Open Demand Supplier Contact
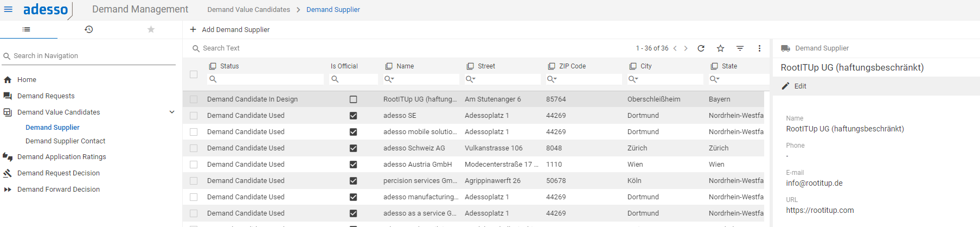The height and width of the screenshot is (227, 980). point(66,141)
